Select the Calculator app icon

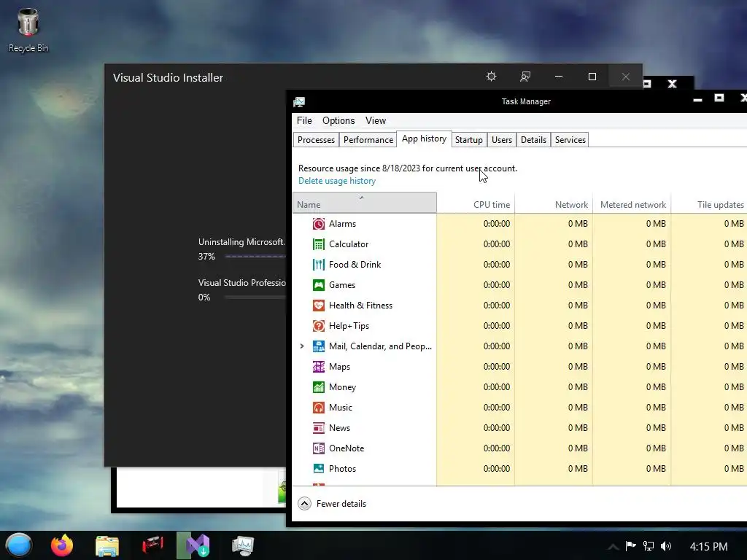[x=318, y=244]
